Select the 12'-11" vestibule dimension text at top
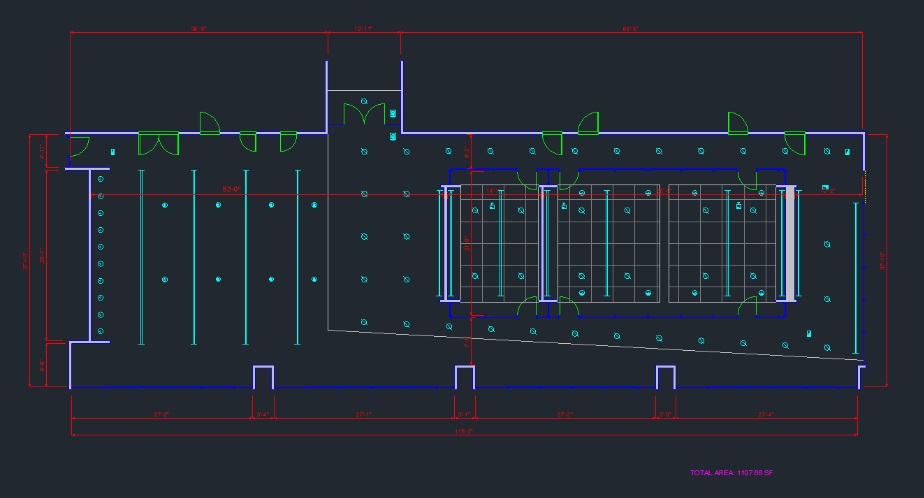924x498 pixels. pos(363,29)
